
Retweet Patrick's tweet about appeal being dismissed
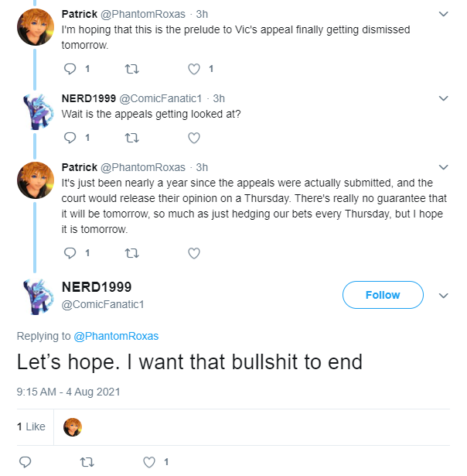[132, 69]
